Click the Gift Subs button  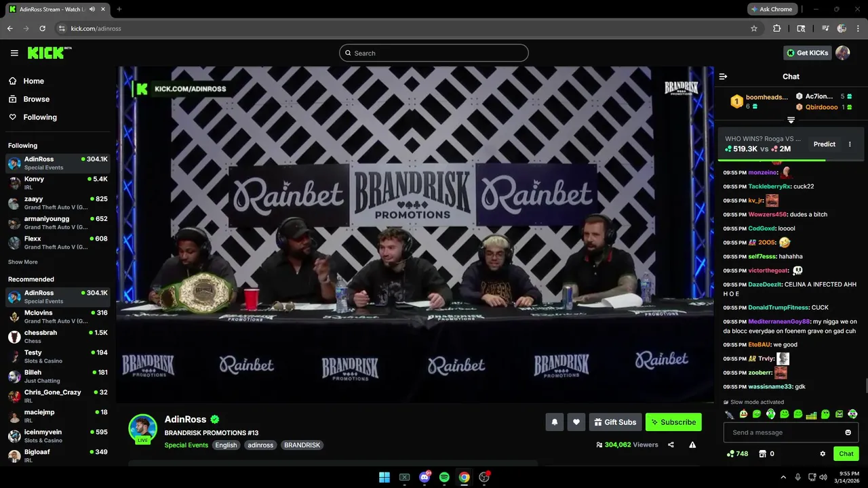[615, 422]
